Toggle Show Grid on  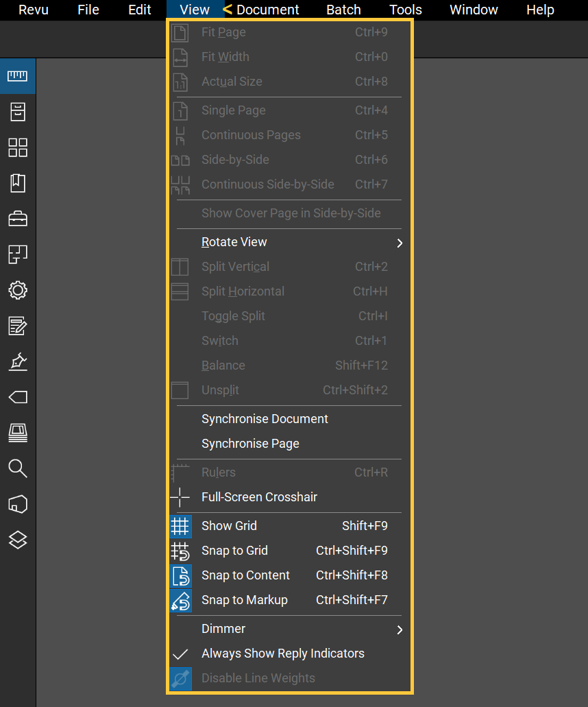pyautogui.click(x=229, y=525)
